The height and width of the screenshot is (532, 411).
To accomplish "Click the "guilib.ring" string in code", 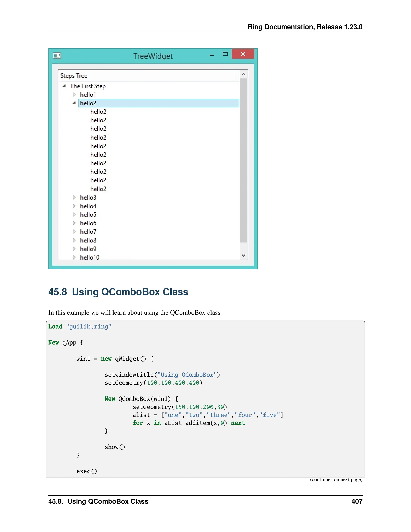I will [89, 326].
